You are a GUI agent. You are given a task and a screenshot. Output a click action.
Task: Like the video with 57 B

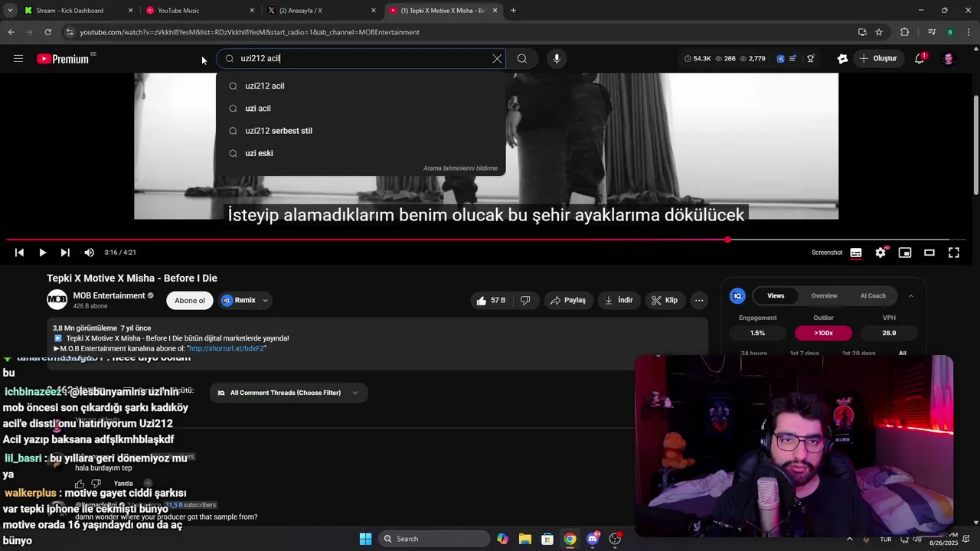[x=491, y=301]
